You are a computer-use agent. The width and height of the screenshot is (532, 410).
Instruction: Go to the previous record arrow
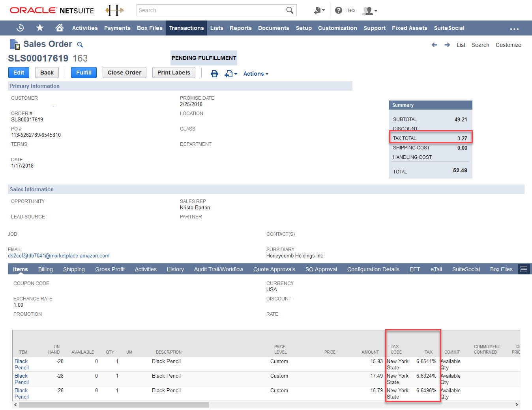tap(435, 45)
